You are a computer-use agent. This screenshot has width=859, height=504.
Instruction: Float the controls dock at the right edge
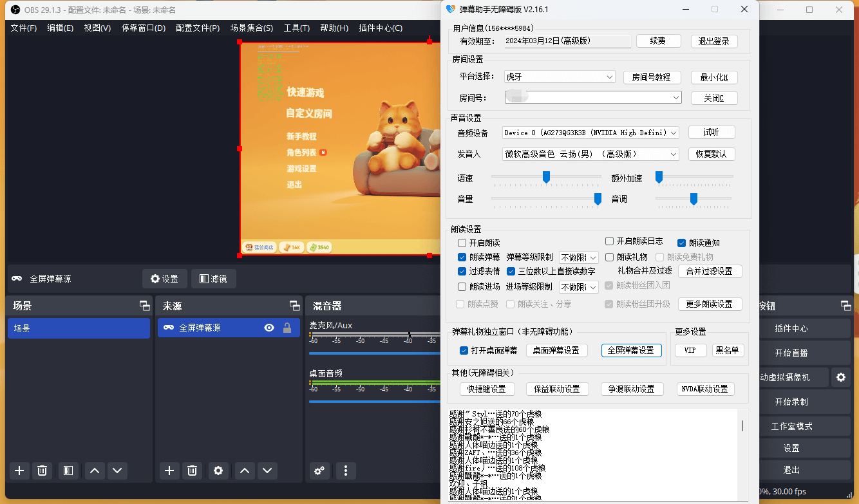[845, 306]
